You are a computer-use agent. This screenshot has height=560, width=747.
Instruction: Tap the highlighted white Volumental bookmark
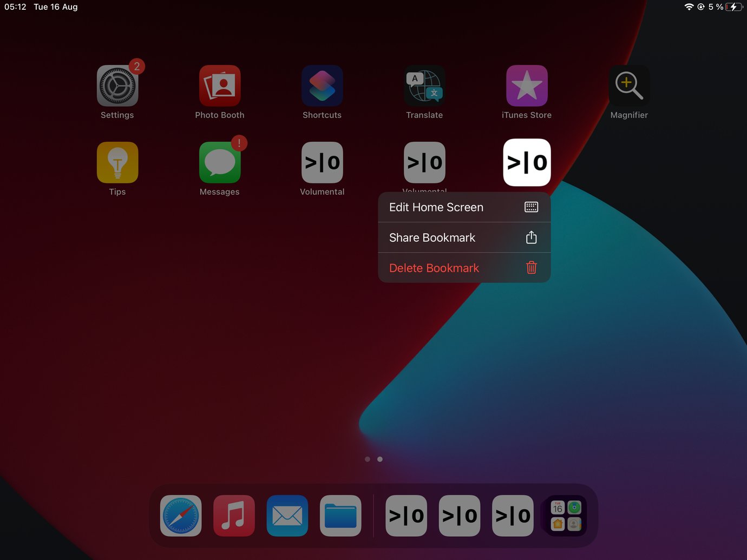click(526, 162)
